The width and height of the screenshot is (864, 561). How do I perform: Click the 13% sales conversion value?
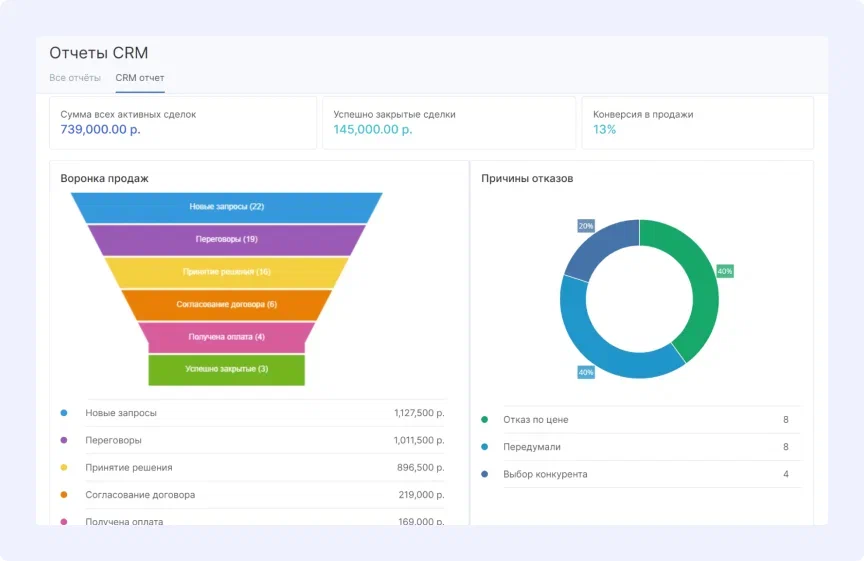tap(605, 130)
